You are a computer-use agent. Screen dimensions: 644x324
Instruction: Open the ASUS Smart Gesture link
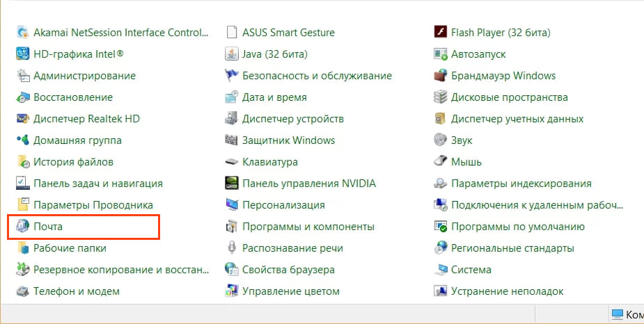pyautogui.click(x=288, y=33)
